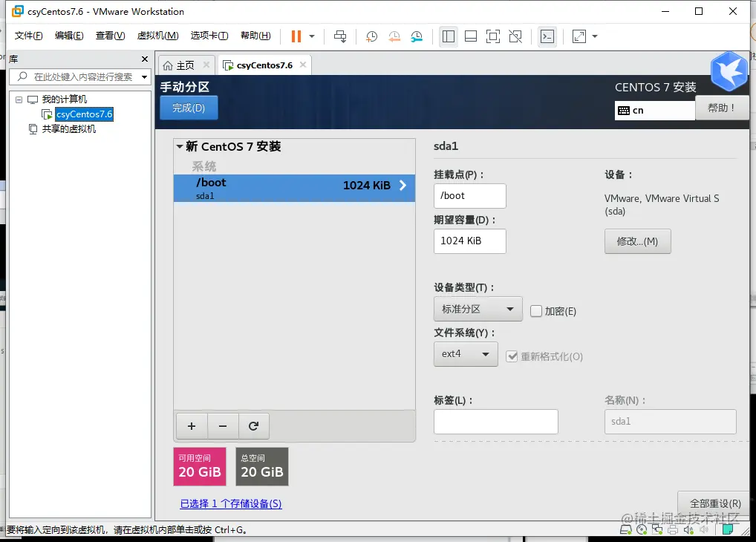Open the stretch mode dropdown arrow
Viewport: 756px width, 542px height.
(x=595, y=36)
